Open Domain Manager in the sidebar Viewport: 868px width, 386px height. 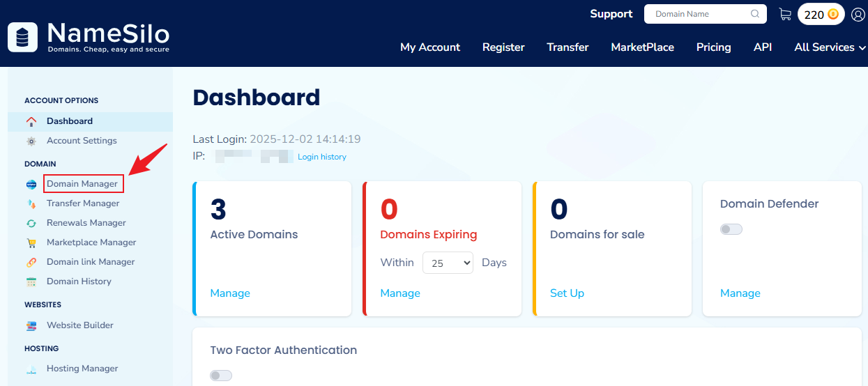click(x=82, y=184)
